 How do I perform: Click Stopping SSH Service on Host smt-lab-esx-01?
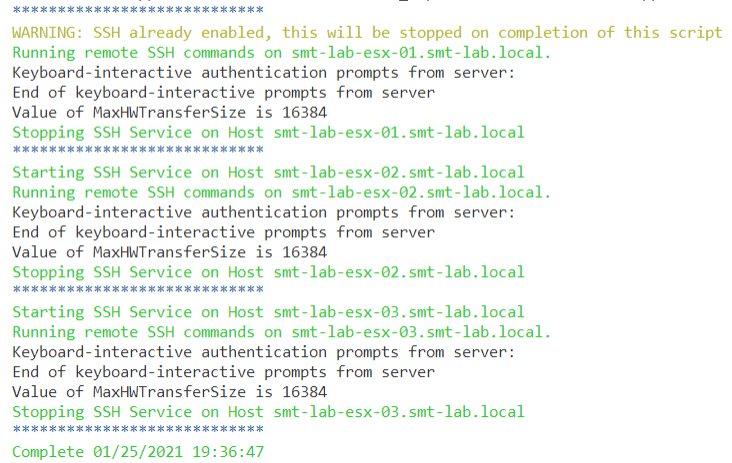pyautogui.click(x=268, y=132)
